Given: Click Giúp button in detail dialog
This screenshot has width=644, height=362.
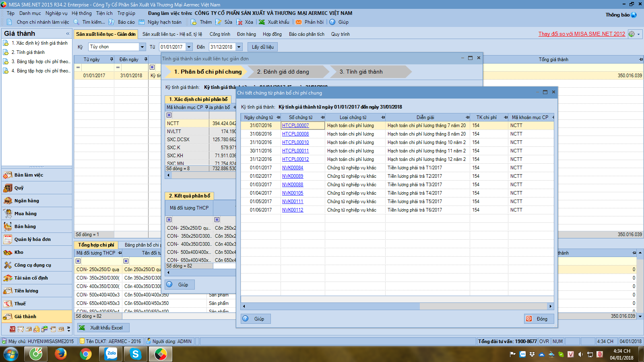Looking at the screenshot, I should [256, 319].
